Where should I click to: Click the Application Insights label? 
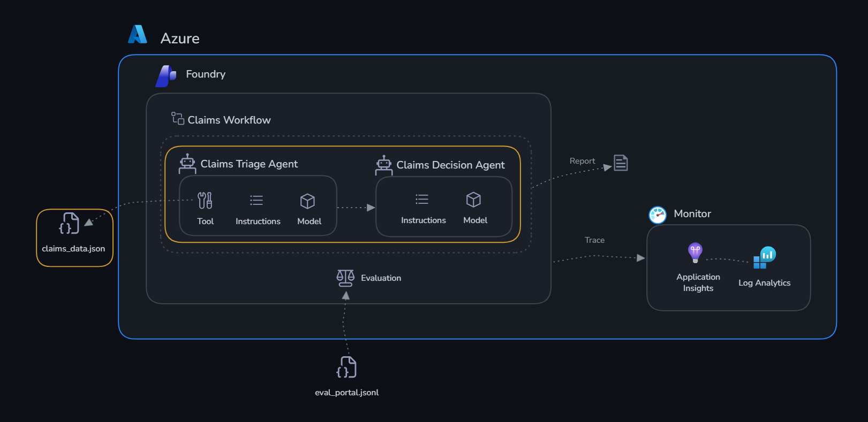click(x=698, y=282)
